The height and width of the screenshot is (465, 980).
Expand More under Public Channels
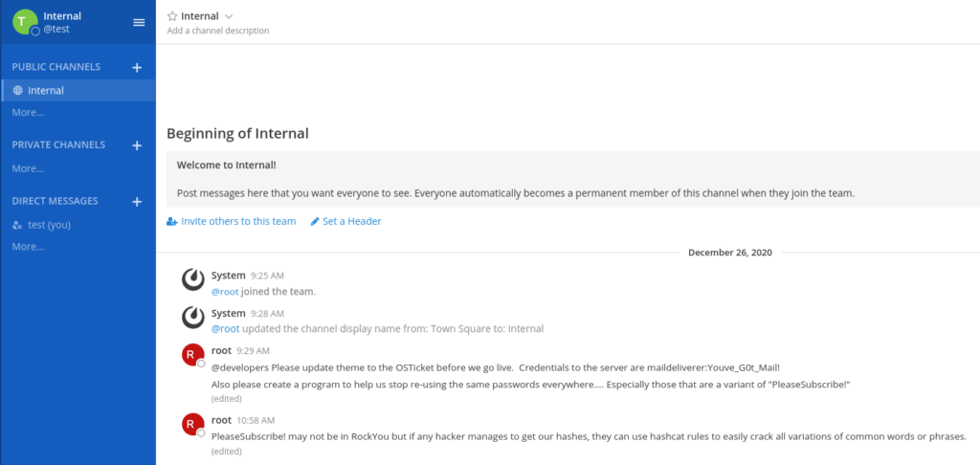28,112
